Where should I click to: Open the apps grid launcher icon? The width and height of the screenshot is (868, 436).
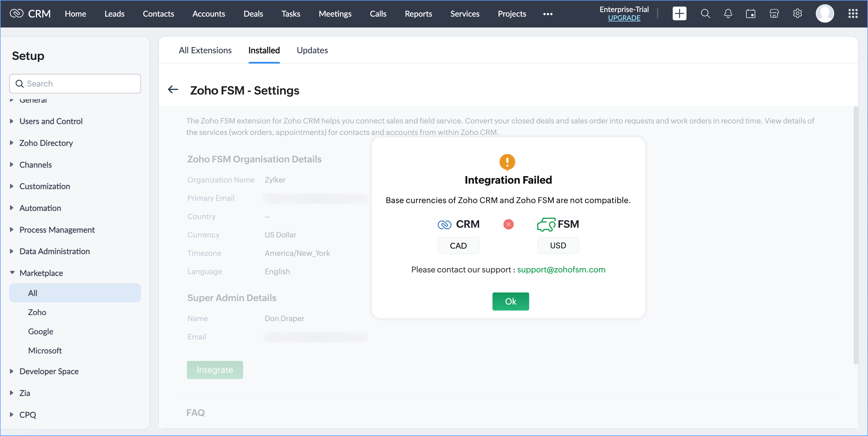click(853, 14)
